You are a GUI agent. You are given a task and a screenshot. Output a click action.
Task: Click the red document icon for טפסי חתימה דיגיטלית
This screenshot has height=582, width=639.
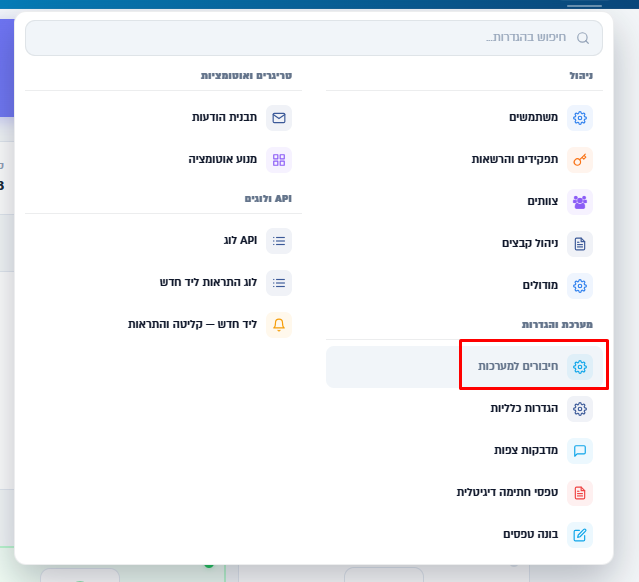(x=580, y=493)
